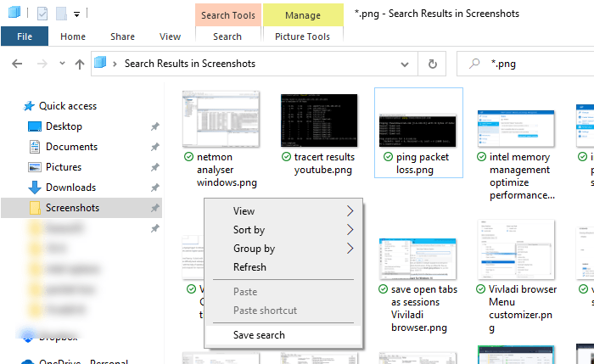This screenshot has width=594, height=364.
Task: Select netmon analyser windows.png thumbnail
Action: (x=221, y=119)
